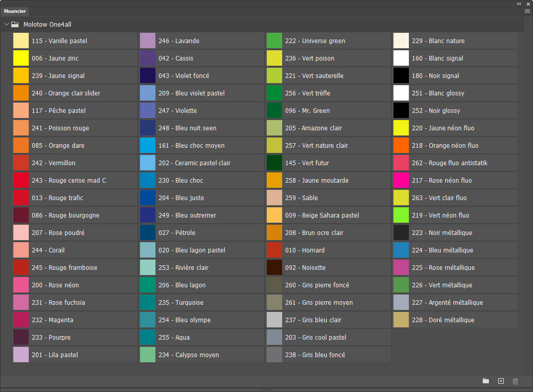Click the '203 - Gris cool pastel' label
This screenshot has width=533, height=392.
coord(316,338)
